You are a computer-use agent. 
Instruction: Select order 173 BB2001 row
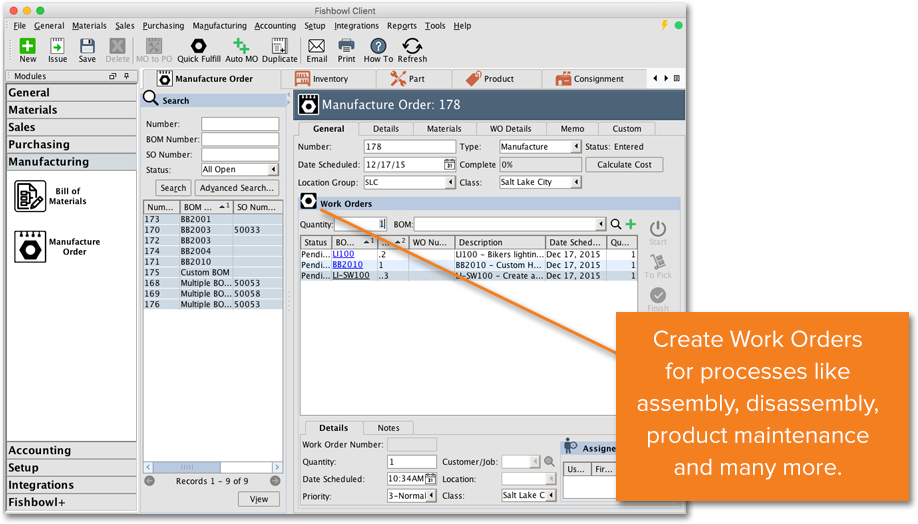tap(213, 219)
